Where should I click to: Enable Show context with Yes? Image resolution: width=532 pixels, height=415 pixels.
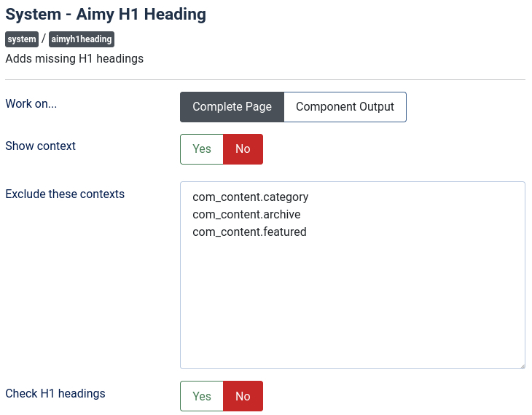[202, 149]
